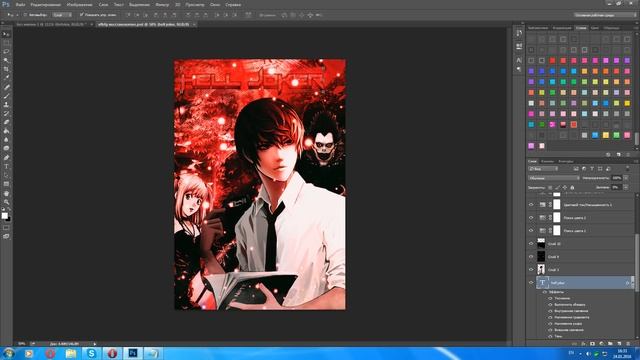Select the Paint Bucket tool
This screenshot has height=360, width=640.
click(x=6, y=131)
